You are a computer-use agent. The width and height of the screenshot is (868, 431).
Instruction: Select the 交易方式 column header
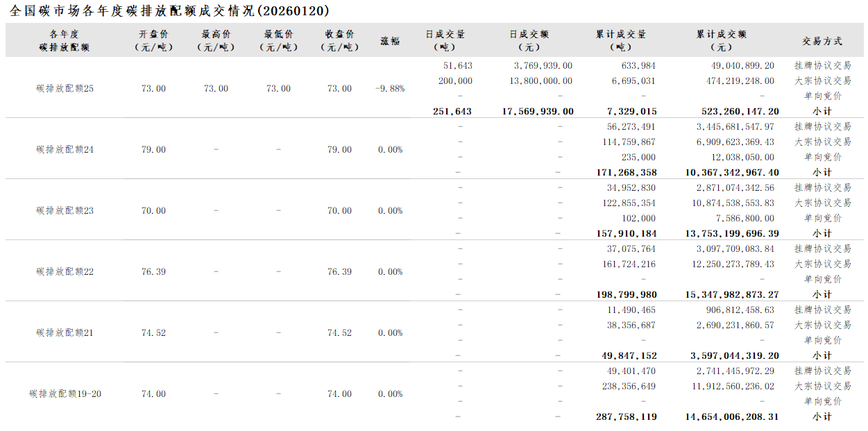(x=822, y=41)
